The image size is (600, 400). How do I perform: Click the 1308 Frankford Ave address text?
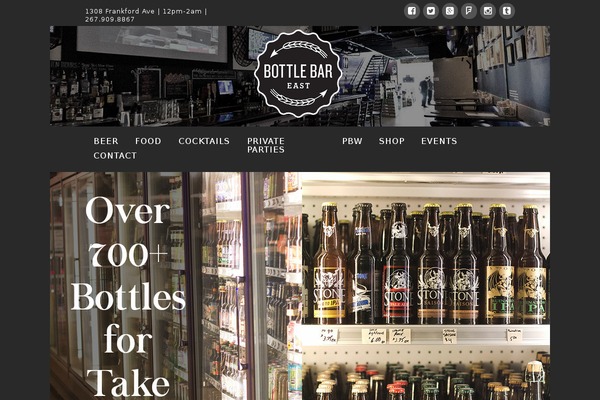[x=119, y=11]
